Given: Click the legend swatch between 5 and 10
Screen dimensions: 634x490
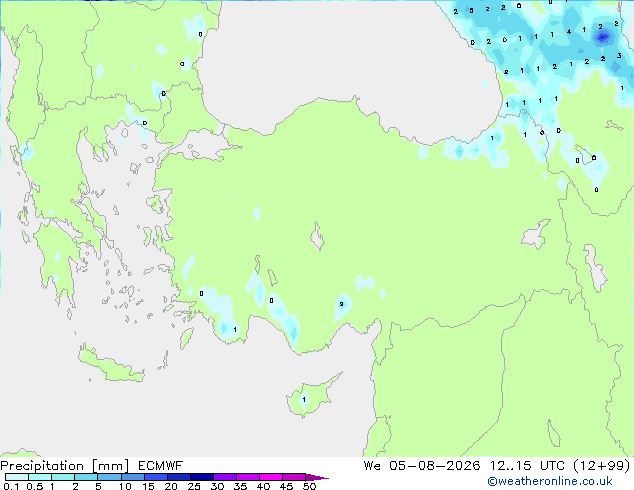Looking at the screenshot, I should 109,477.
